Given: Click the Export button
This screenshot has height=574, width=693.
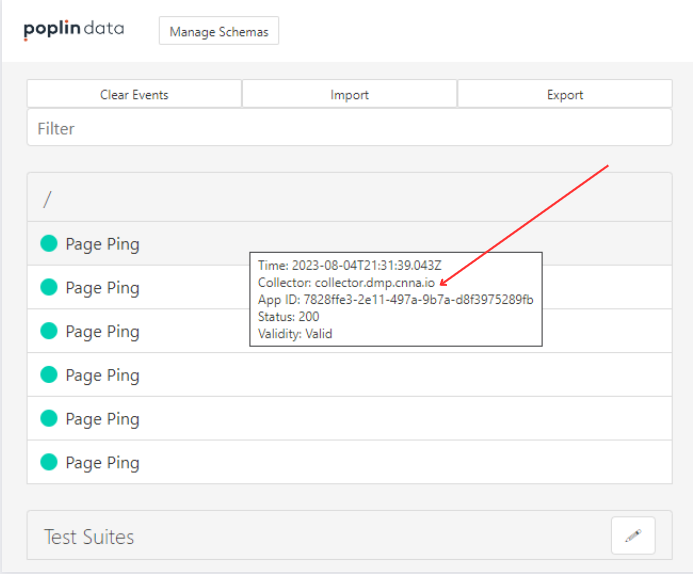Looking at the screenshot, I should point(564,94).
